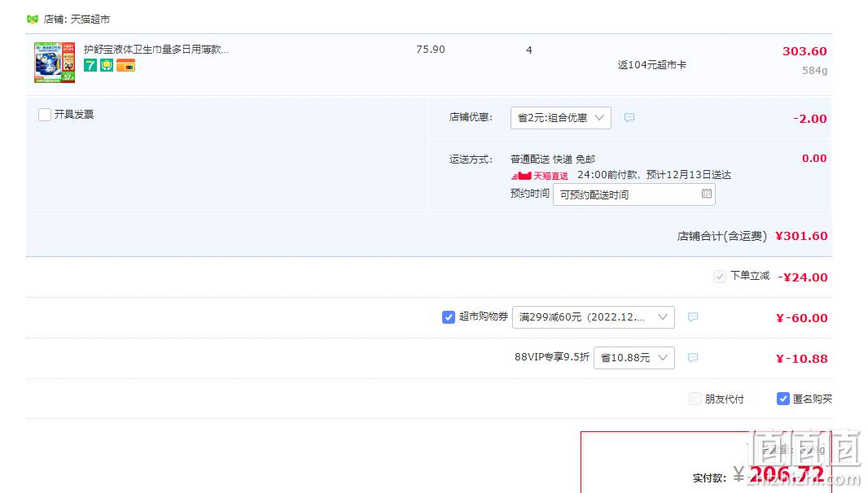Click the 实付款 label
Screen dimensions: 868x493
[709, 478]
